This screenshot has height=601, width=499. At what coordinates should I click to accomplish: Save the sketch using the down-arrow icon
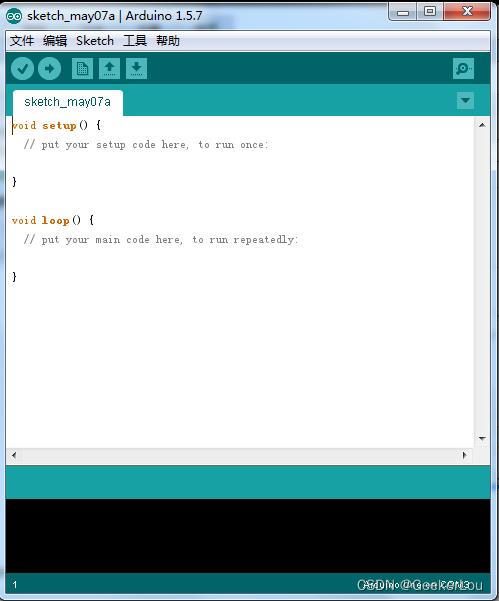[136, 69]
